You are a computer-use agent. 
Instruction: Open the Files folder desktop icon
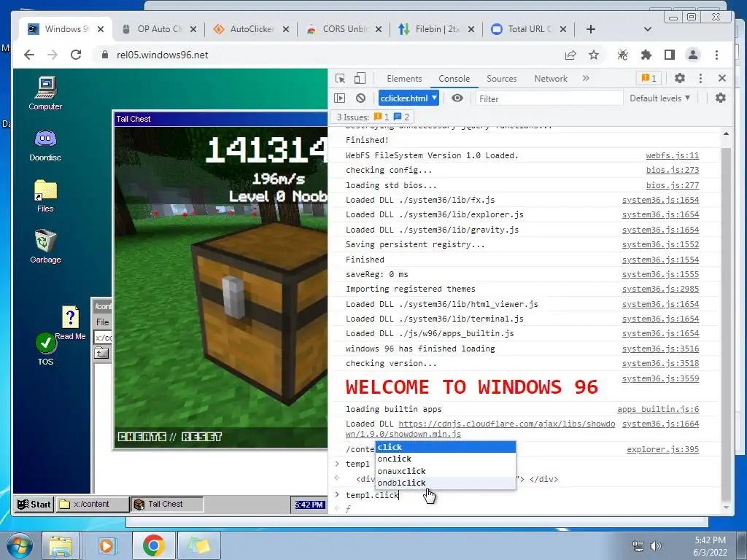click(45, 195)
